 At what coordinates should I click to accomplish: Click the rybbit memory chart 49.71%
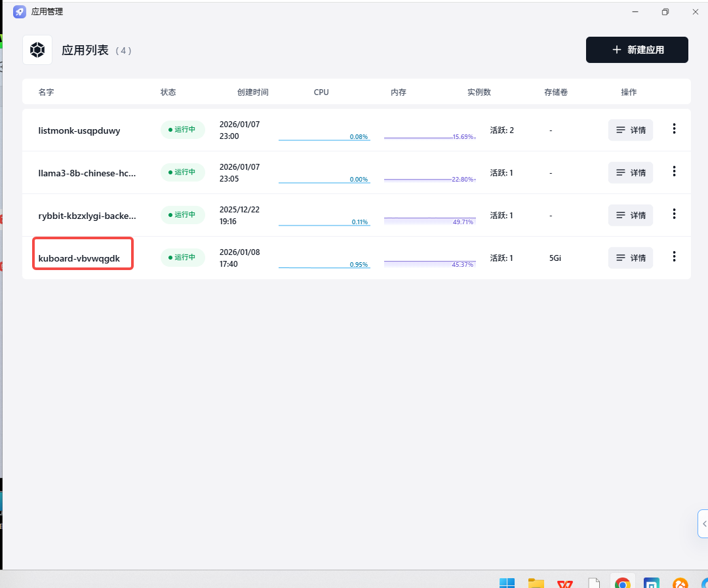(x=430, y=221)
